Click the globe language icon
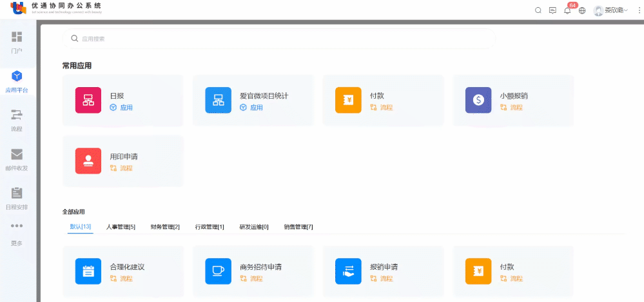Image resolution: width=644 pixels, height=302 pixels. (582, 10)
